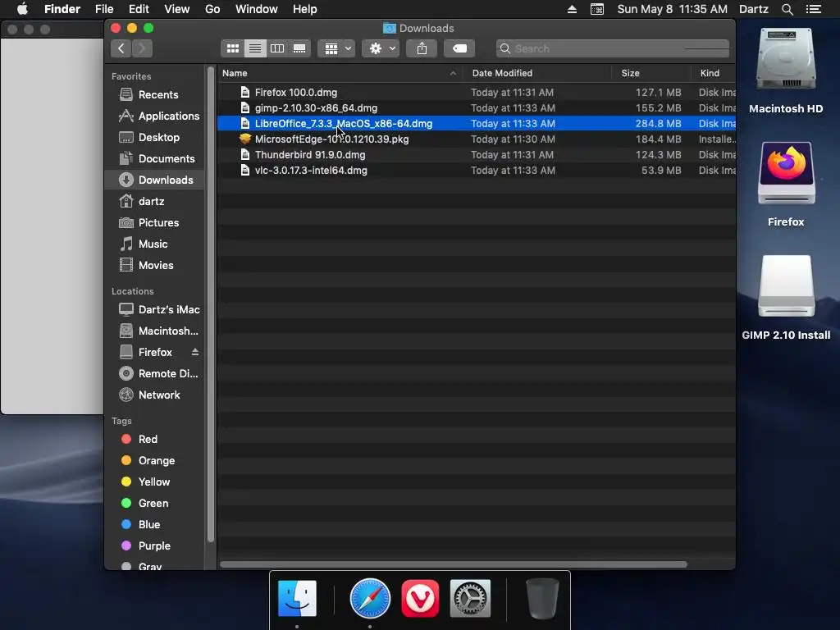Open the View menu

pos(177,9)
